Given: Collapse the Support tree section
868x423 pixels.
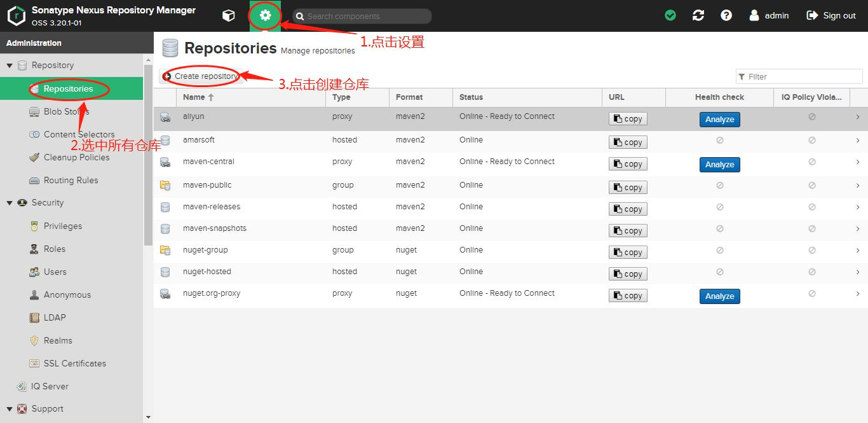Looking at the screenshot, I should [10, 409].
